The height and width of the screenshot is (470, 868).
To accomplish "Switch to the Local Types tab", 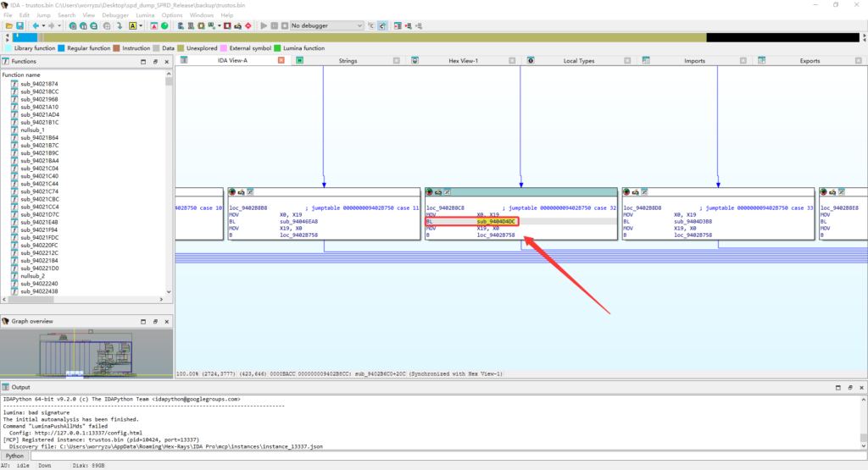I will coord(578,61).
